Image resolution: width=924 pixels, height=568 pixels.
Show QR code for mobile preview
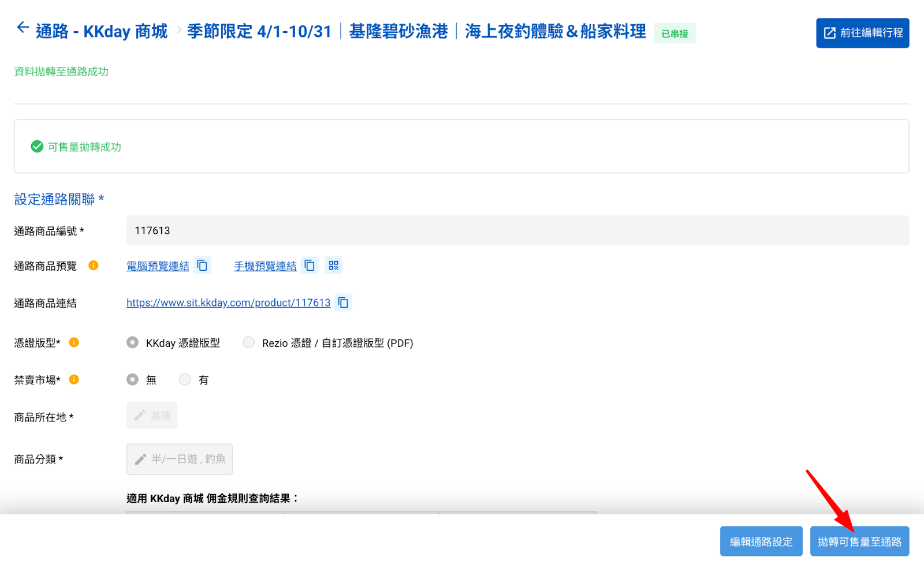(x=333, y=266)
